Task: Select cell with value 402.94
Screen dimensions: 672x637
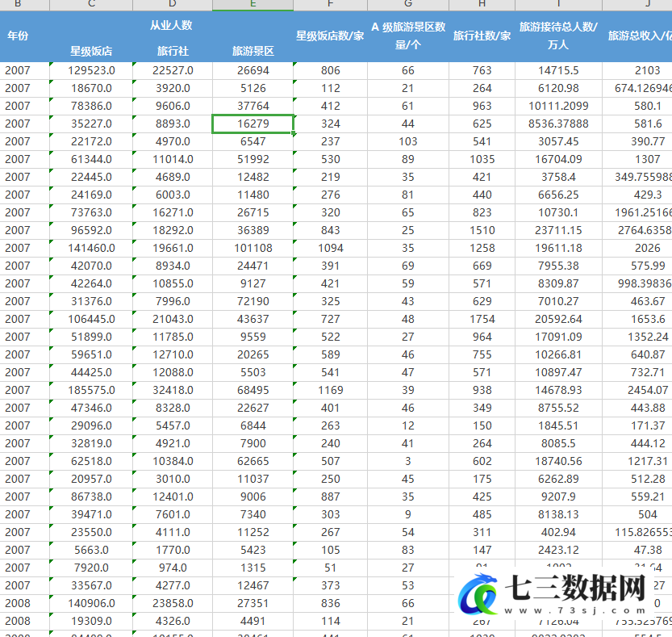Action: click(558, 532)
